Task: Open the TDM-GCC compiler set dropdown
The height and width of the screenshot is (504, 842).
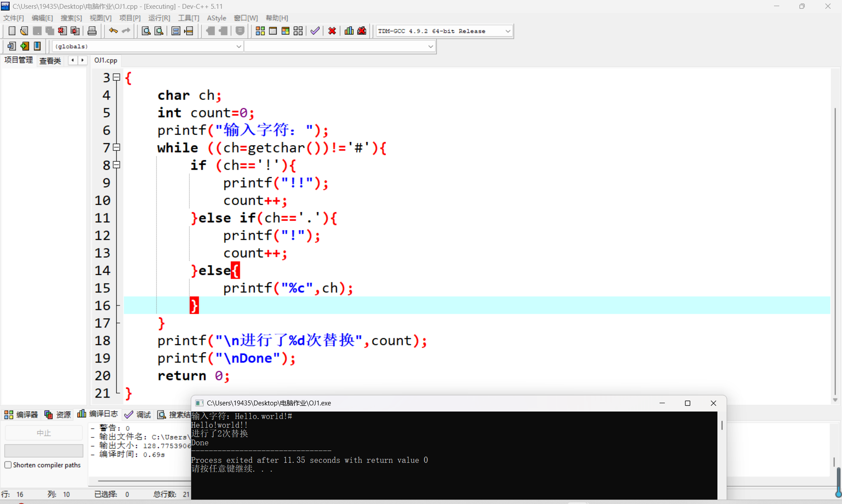Action: [x=508, y=31]
